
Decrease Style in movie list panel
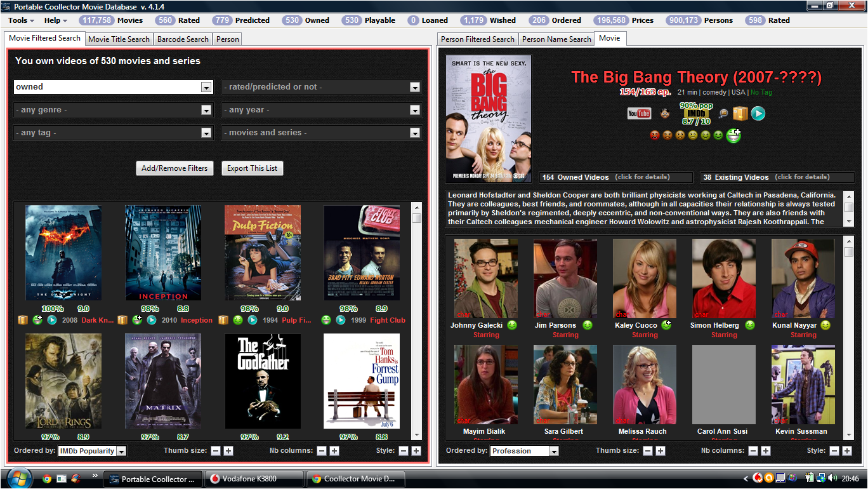point(404,451)
